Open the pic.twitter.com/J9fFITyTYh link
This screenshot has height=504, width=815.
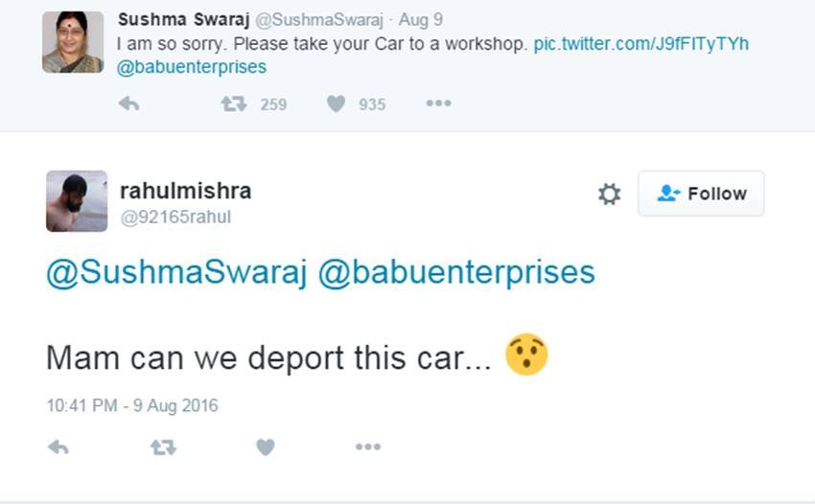[x=640, y=44]
